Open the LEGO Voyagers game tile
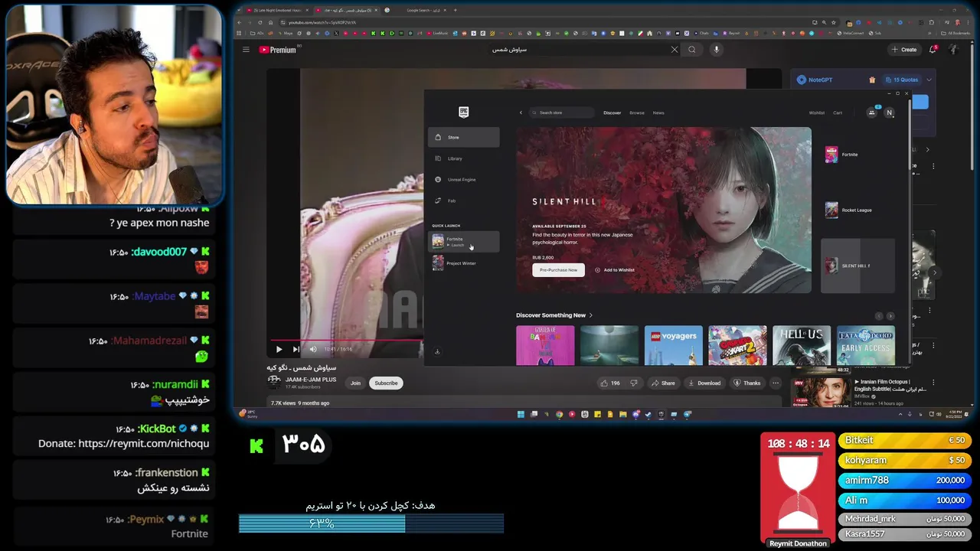 tap(673, 345)
